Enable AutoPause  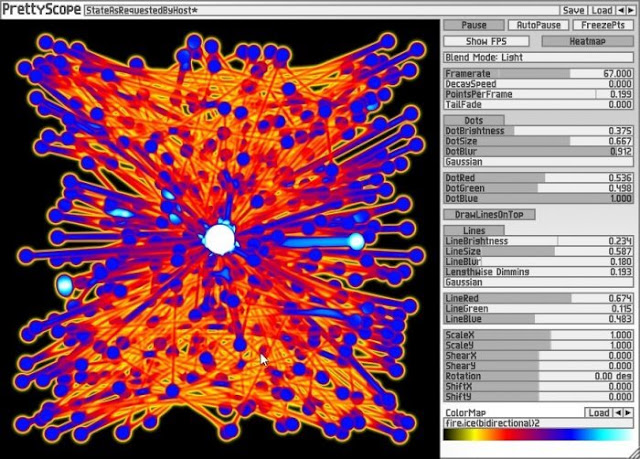[538, 25]
